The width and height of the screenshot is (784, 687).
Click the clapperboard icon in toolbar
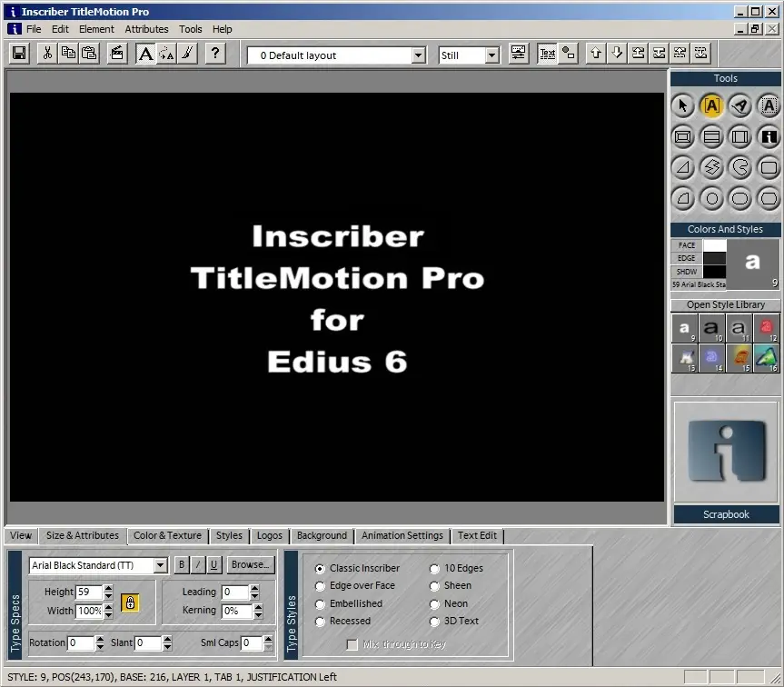(117, 53)
